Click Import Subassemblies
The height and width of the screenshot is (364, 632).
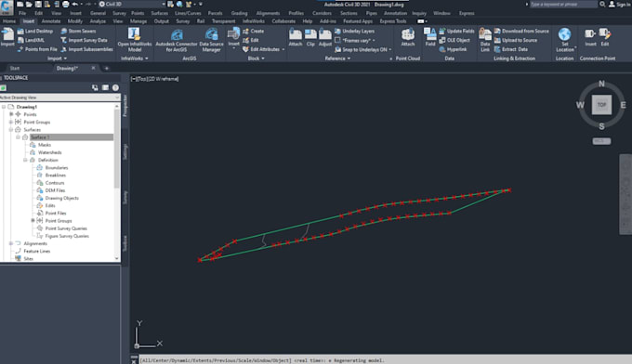(x=86, y=49)
